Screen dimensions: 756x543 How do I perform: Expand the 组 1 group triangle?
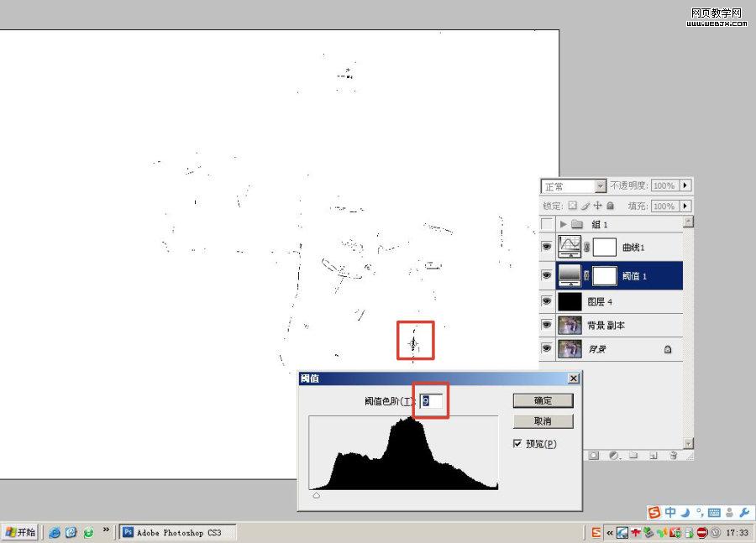pyautogui.click(x=563, y=224)
